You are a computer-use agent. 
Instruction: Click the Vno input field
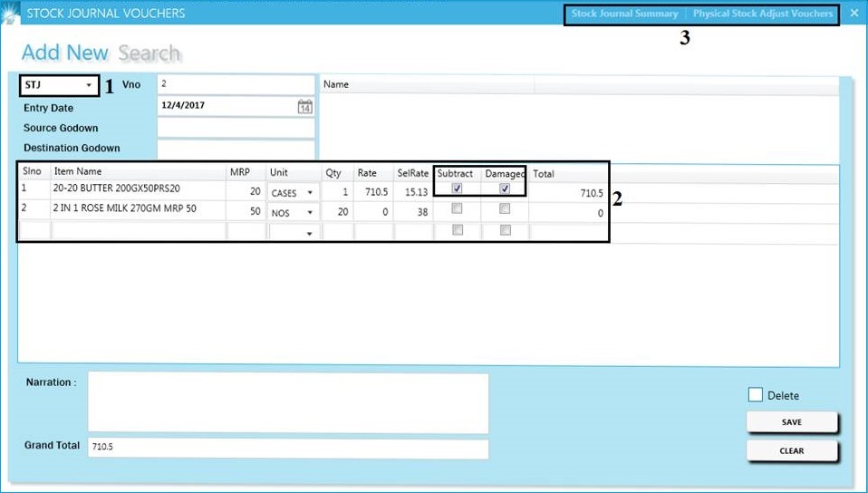[236, 85]
